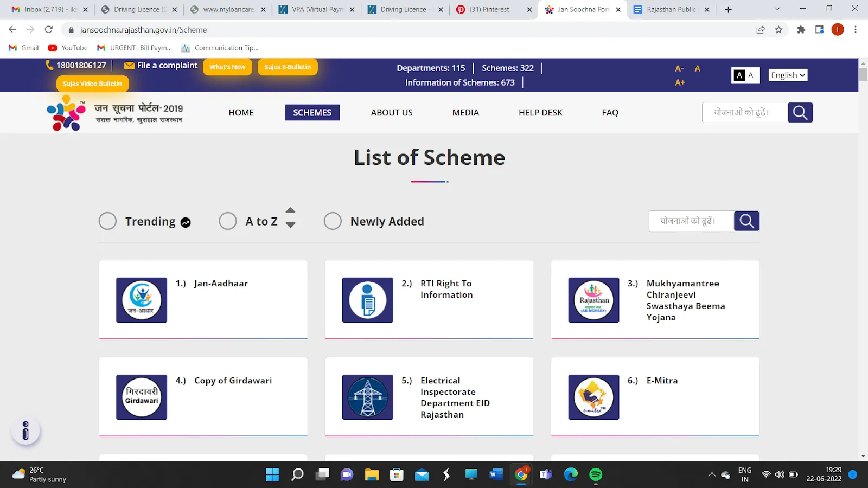Open the E-Mitra scheme icon
This screenshot has height=488, width=868.
[x=593, y=397]
